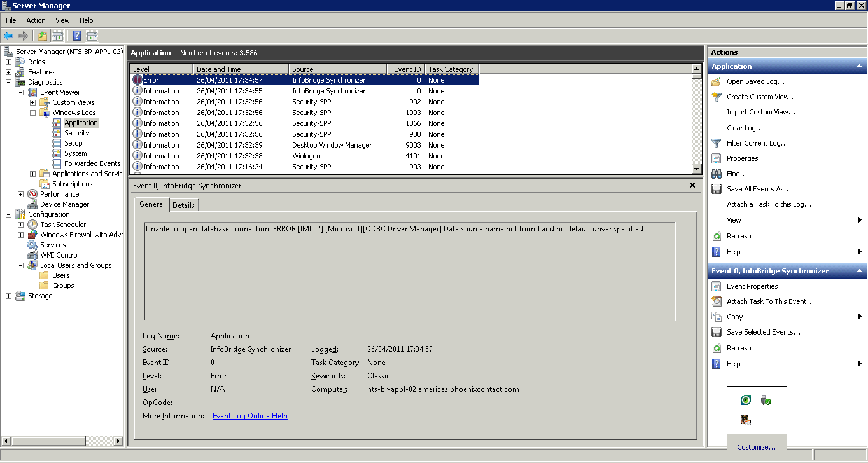Open the View menu in menu bar
The image size is (868, 463).
[x=62, y=20]
